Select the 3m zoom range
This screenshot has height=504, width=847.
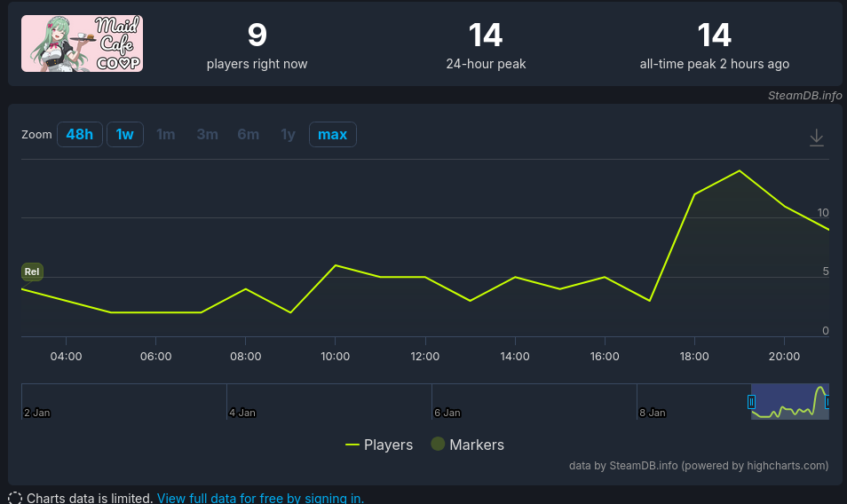point(208,134)
